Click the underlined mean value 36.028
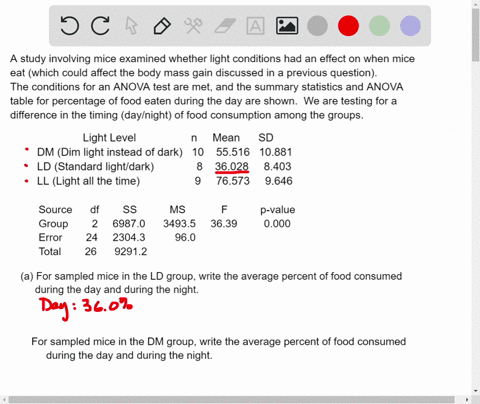This screenshot has width=480, height=404. [232, 166]
